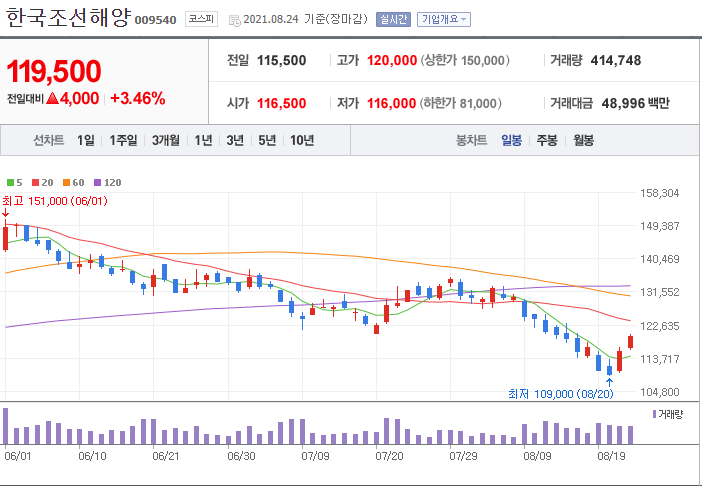702x486 pixels.
Task: Click the purple 거래량 legend marker
Action: [655, 414]
